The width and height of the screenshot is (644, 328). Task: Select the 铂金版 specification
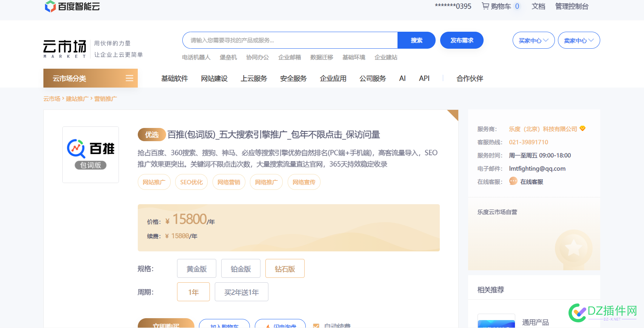[241, 268]
